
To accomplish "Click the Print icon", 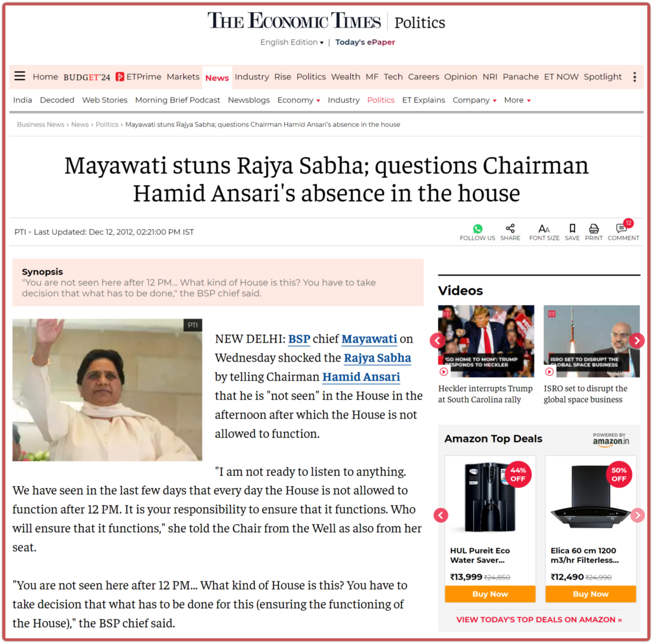I will pyautogui.click(x=594, y=229).
